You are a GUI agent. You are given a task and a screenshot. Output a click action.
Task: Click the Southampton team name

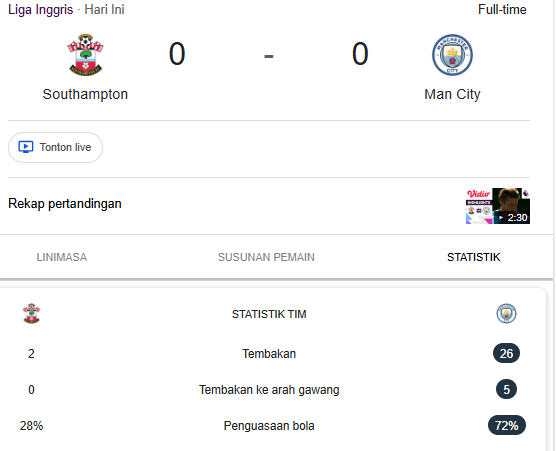(85, 94)
